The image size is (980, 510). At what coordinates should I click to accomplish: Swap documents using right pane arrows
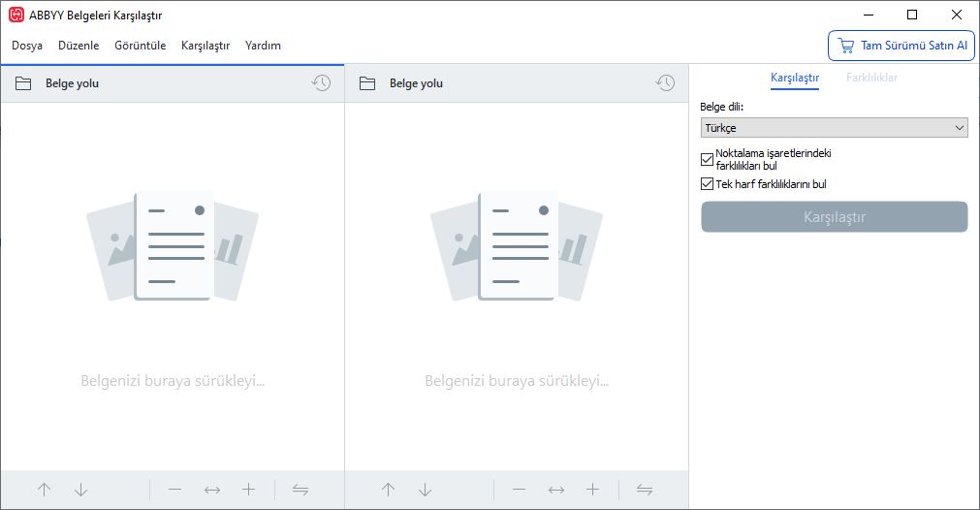pyautogui.click(x=645, y=490)
